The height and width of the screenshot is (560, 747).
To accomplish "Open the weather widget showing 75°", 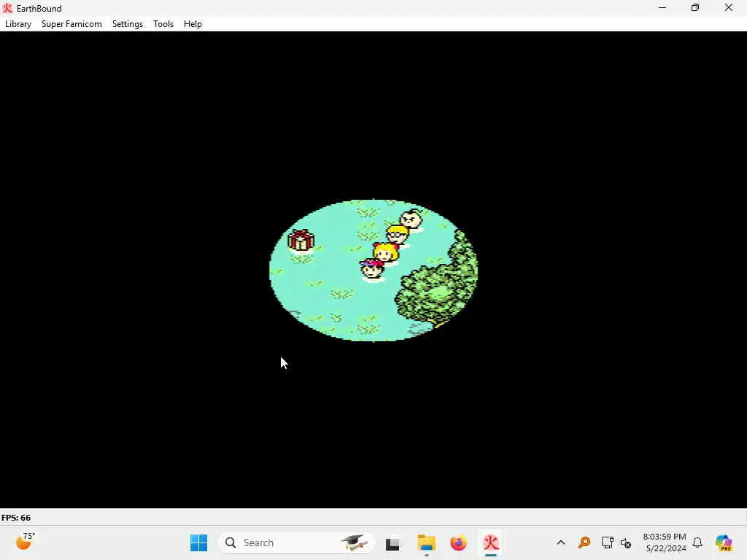I will pos(25,542).
